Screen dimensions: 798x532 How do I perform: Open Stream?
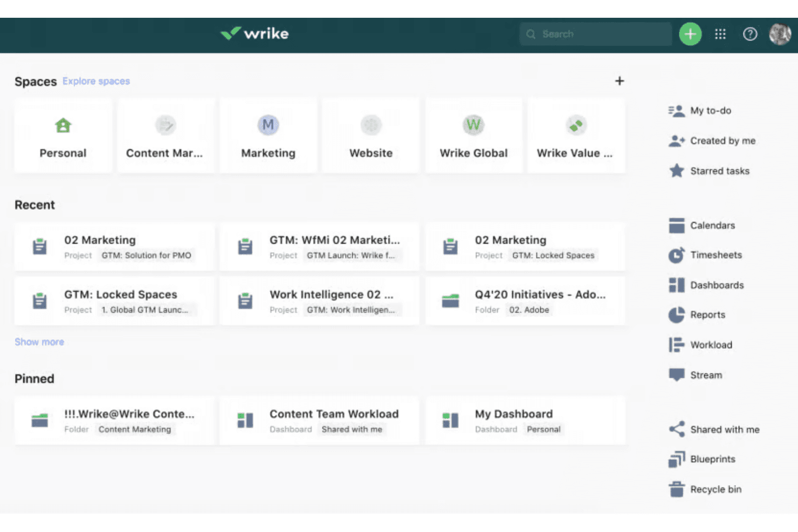[695, 375]
